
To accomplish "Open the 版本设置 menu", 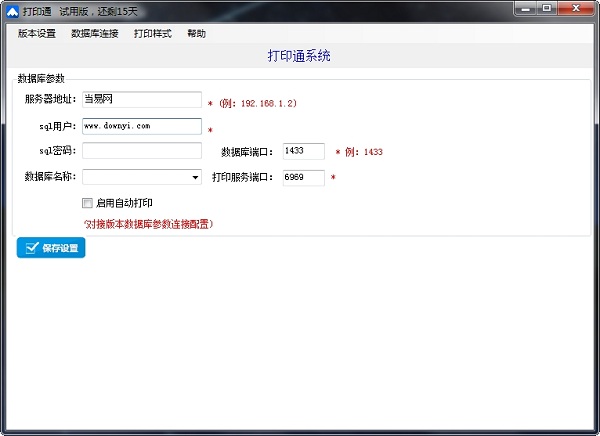I will tap(37, 33).
